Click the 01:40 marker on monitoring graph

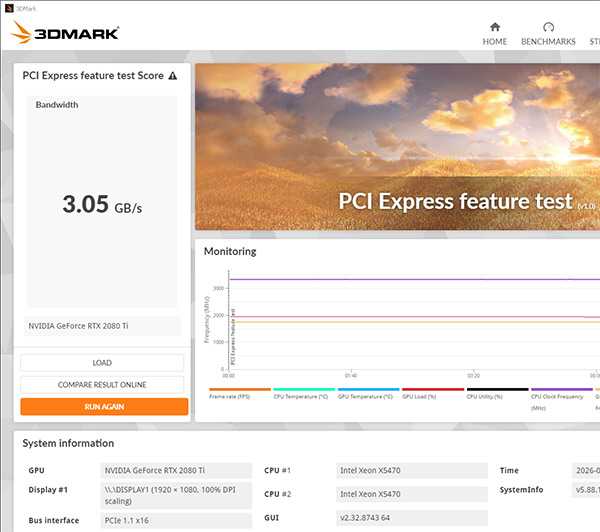(x=351, y=376)
